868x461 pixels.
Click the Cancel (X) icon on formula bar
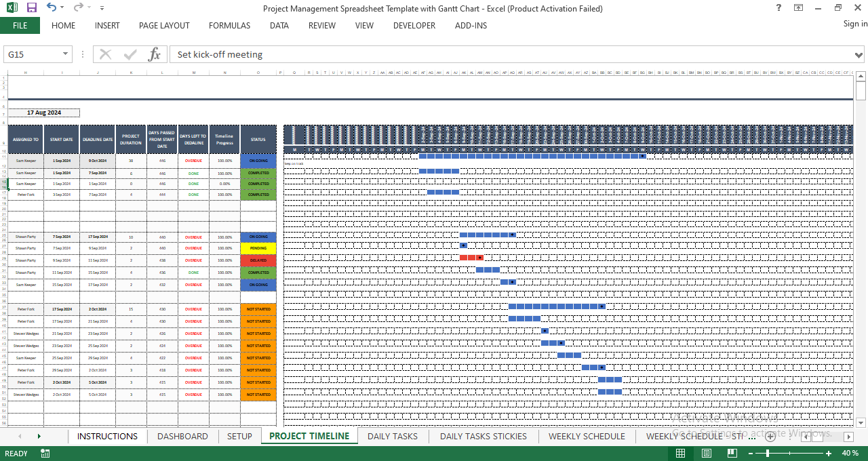tap(105, 54)
